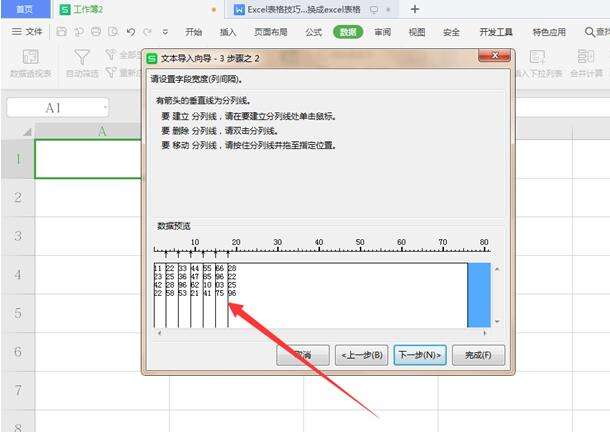This screenshot has height=432, width=610.
Task: Switch to the 开始 ribbon tab
Action: coord(193,32)
